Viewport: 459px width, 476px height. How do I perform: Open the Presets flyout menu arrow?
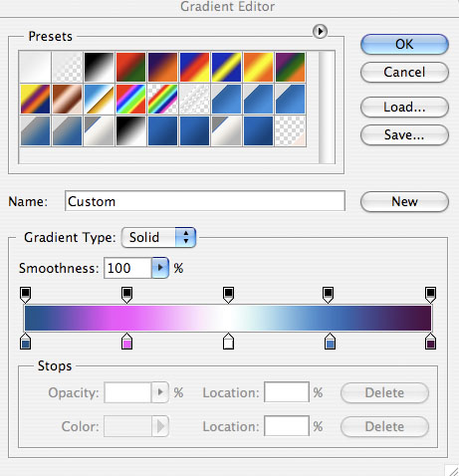pos(320,32)
